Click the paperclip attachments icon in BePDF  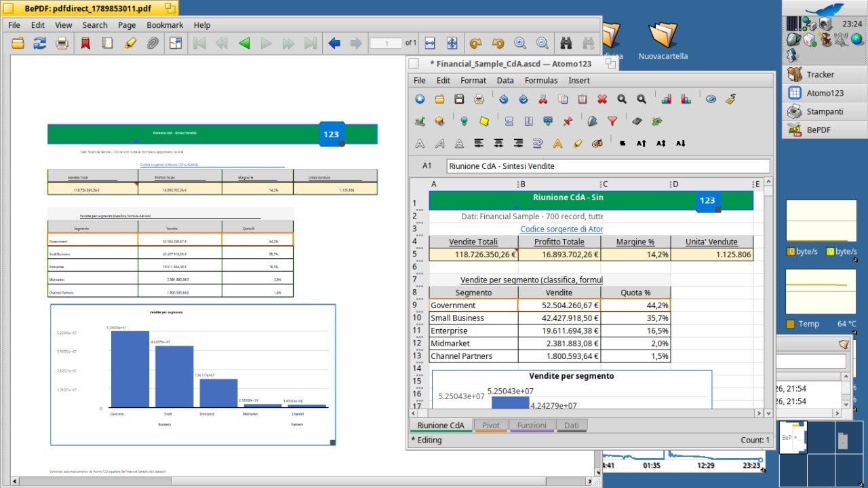click(x=153, y=43)
